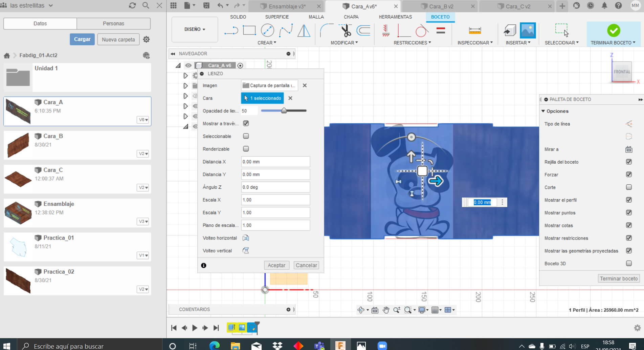The height and width of the screenshot is (350, 644).
Task: Click the Aceptar button
Action: [276, 265]
